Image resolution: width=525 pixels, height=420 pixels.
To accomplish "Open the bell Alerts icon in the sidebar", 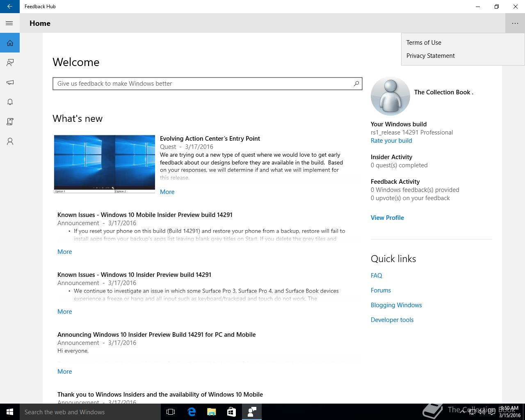I will [10, 102].
